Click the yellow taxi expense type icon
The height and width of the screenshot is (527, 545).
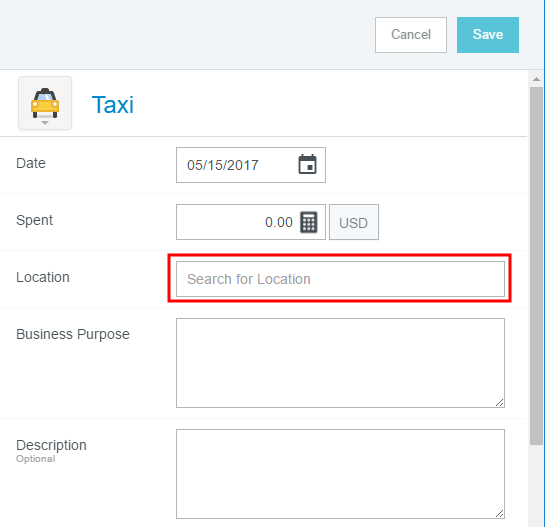coord(45,103)
